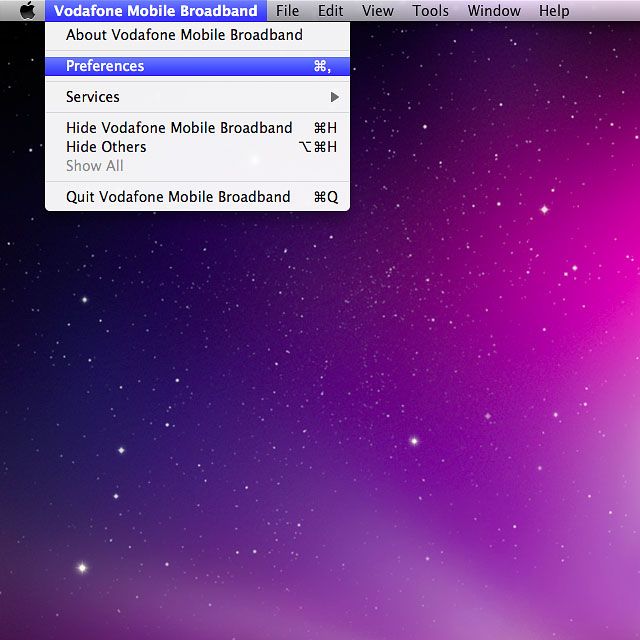This screenshot has width=640, height=640.
Task: Click the ⌥⌘H shortcut beside Hide Others
Action: click(318, 147)
